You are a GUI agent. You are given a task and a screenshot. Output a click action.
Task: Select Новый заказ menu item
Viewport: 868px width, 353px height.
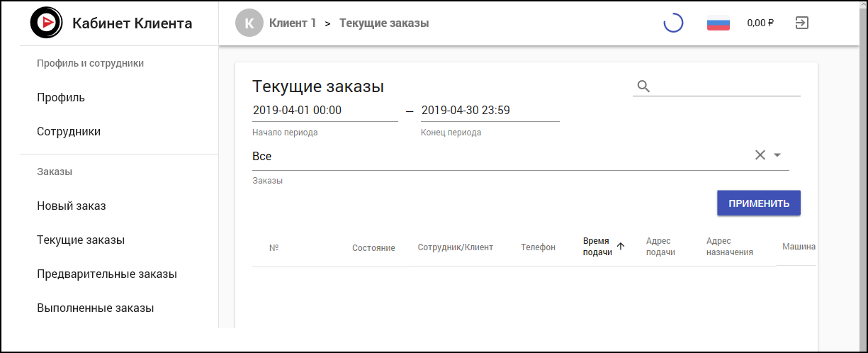72,206
